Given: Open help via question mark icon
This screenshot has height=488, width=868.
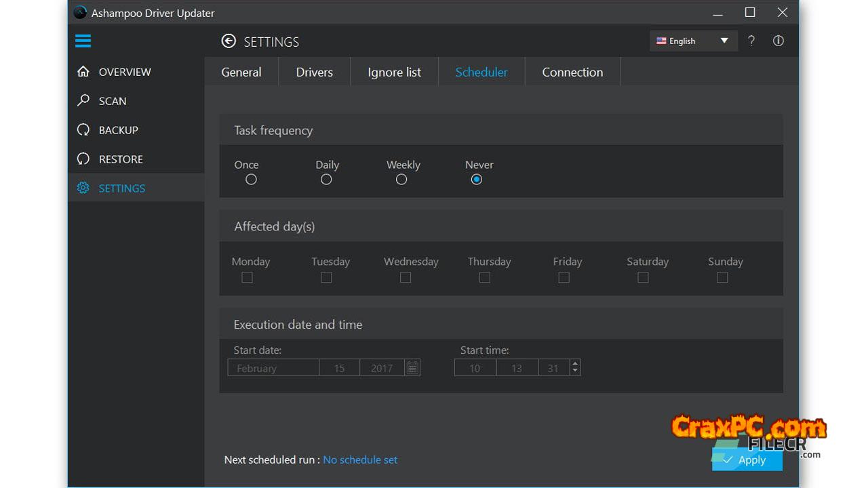Looking at the screenshot, I should pos(751,41).
